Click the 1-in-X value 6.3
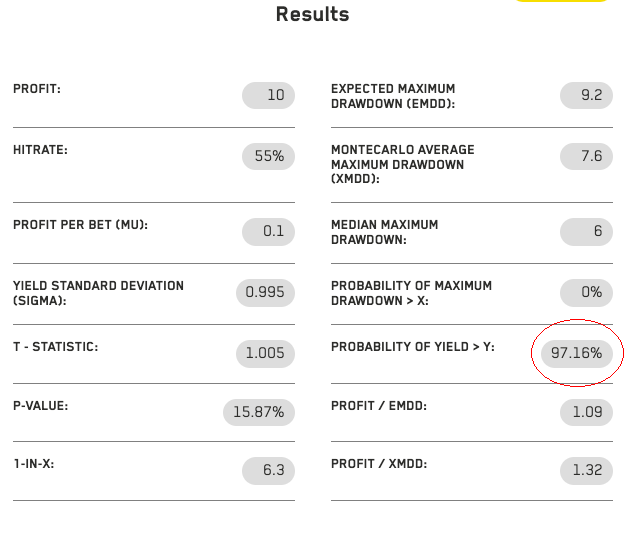Viewport: 628px width, 535px height. (x=268, y=470)
